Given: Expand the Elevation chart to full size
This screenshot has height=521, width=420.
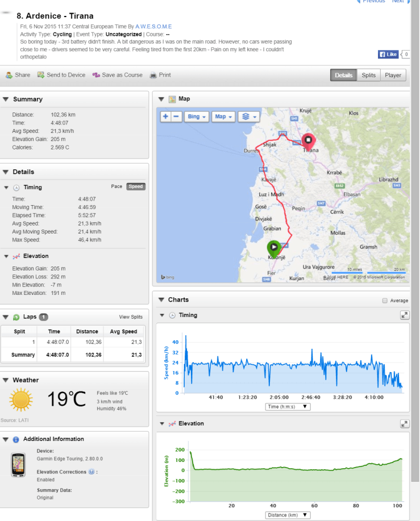Looking at the screenshot, I should click(x=405, y=423).
